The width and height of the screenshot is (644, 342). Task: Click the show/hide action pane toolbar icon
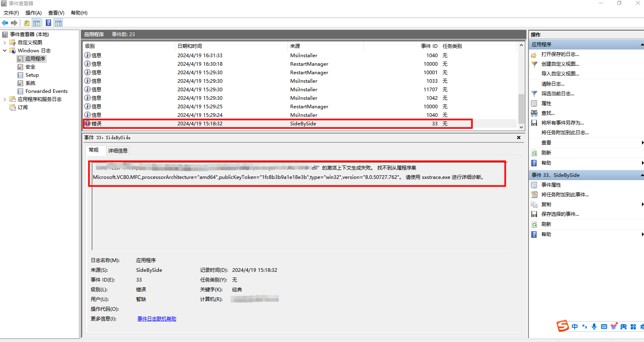point(58,23)
